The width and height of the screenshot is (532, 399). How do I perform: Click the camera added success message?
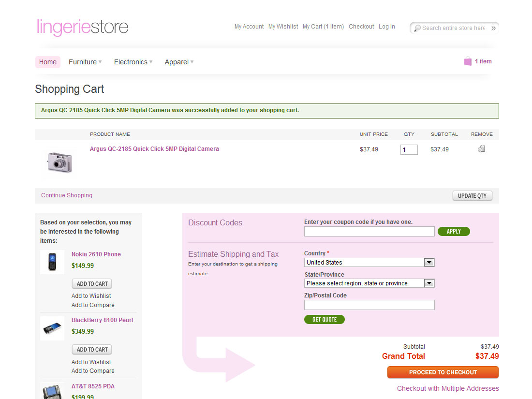pos(266,111)
